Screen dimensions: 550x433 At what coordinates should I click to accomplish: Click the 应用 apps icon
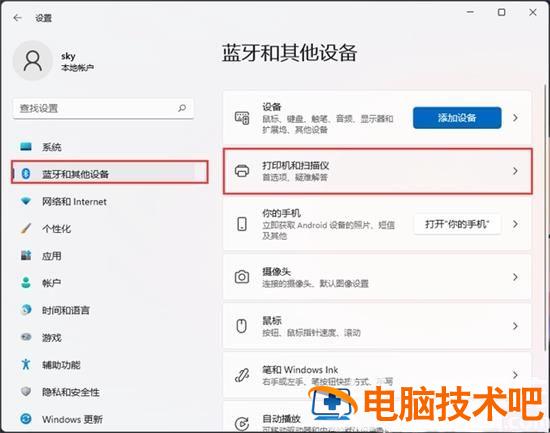(x=26, y=255)
